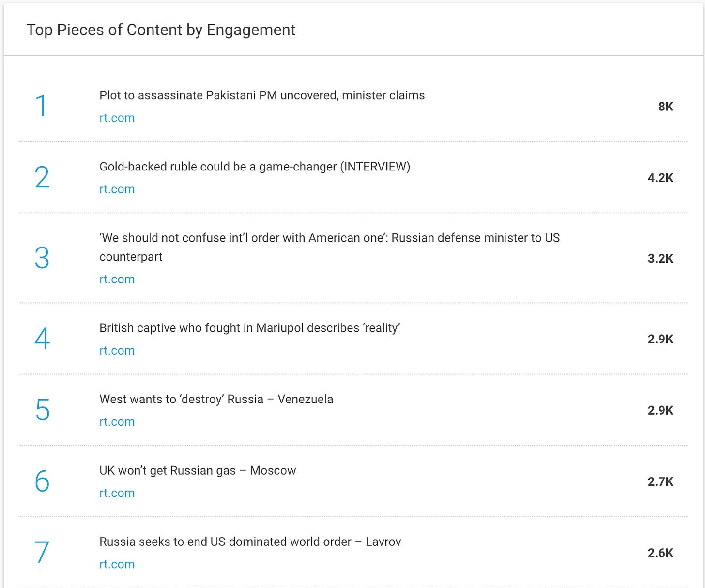
Task: Click rt.com source under UK gas headline
Action: click(x=117, y=493)
